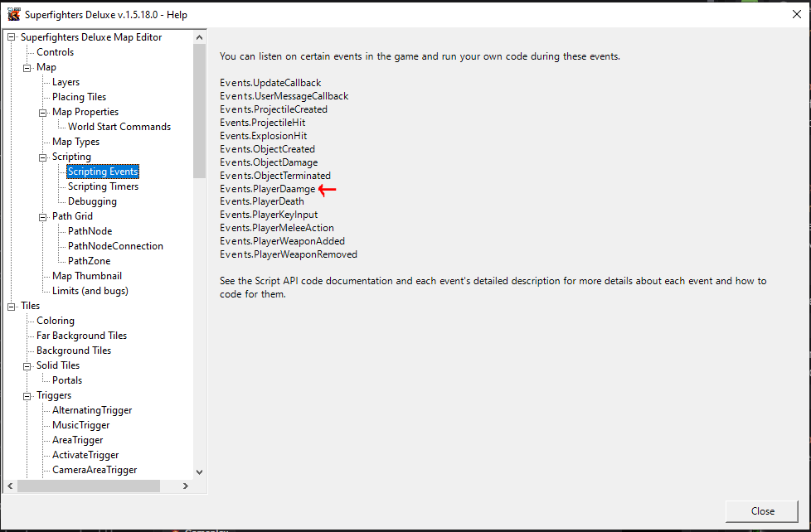Open the PathNode topic
The height and width of the screenshot is (532, 811).
click(x=90, y=231)
